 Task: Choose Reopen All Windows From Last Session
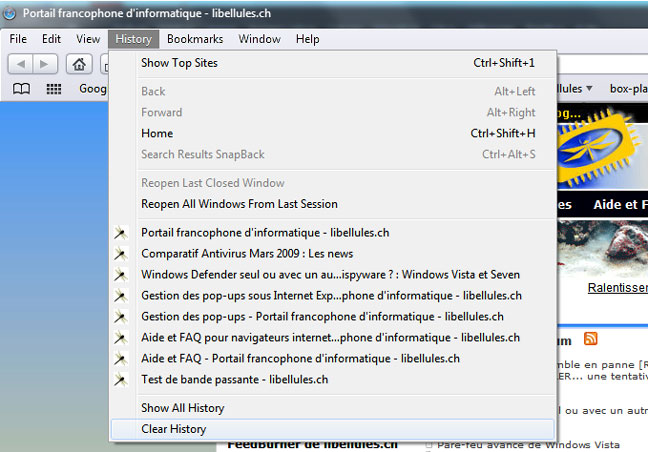coord(333,204)
